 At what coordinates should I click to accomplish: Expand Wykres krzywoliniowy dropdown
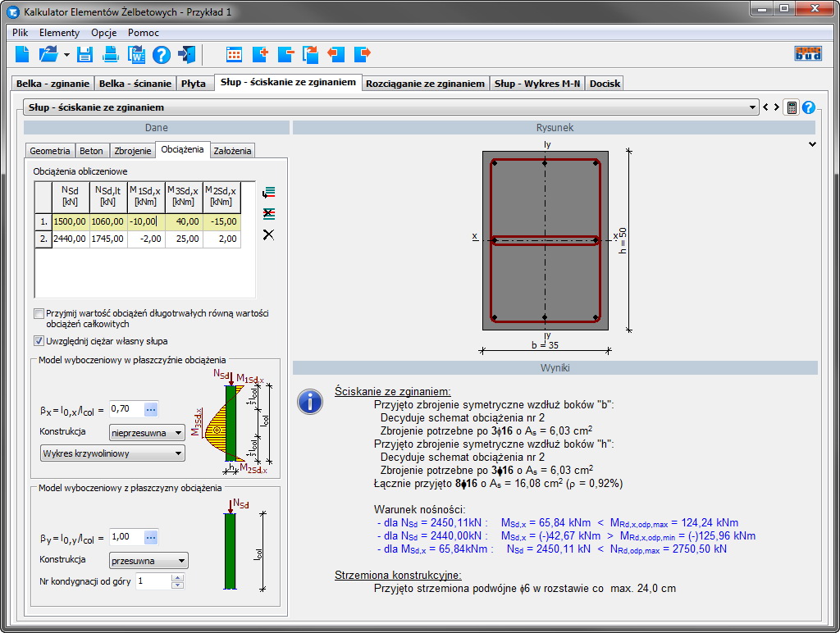[x=113, y=453]
